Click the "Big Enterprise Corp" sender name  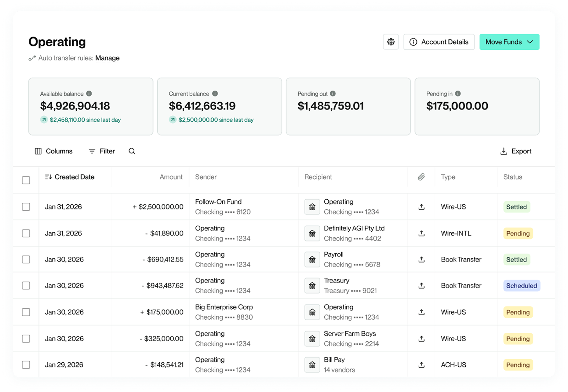[224, 307]
